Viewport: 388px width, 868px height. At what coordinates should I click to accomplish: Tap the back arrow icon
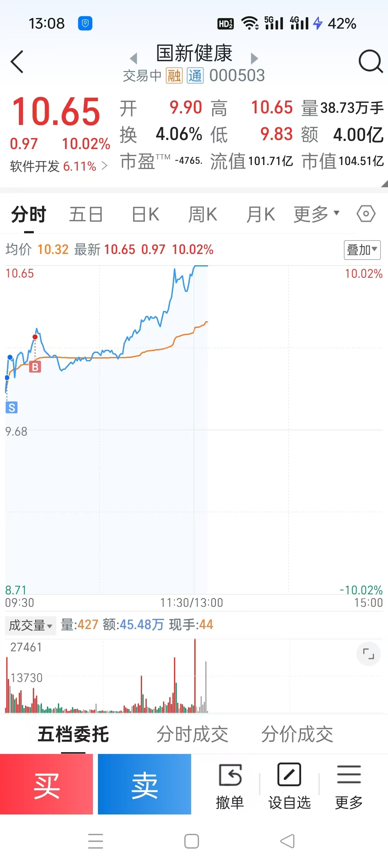click(x=17, y=62)
